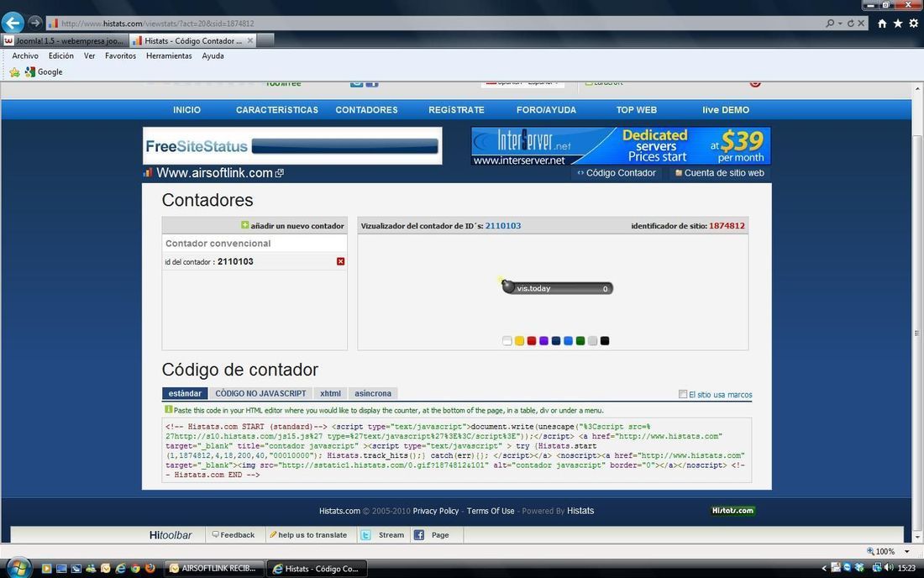Switch to the Joomla! 1.5 browser tab

pos(65,40)
